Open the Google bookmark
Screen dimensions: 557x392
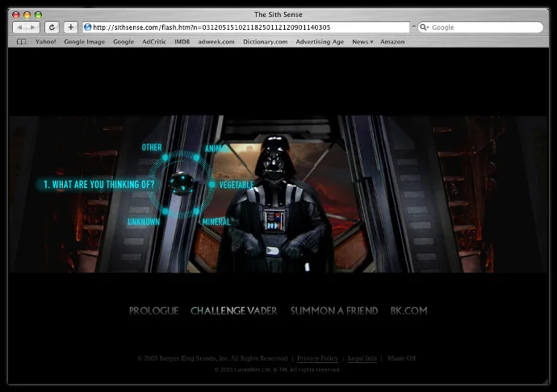click(x=124, y=42)
